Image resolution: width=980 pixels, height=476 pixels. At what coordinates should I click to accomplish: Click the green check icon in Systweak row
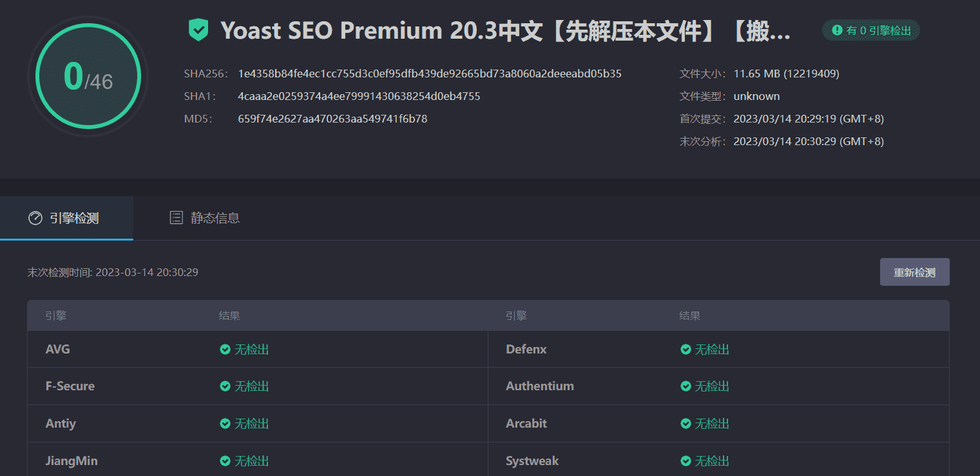[686, 461]
